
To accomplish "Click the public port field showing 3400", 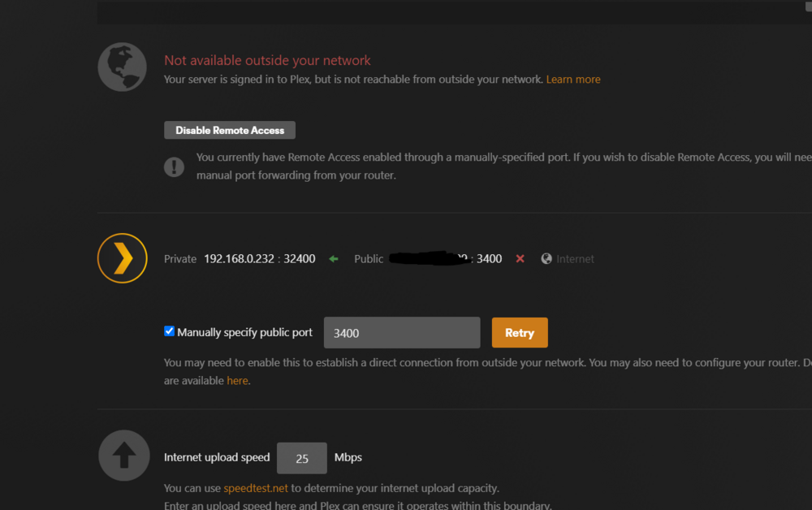I will tap(402, 332).
